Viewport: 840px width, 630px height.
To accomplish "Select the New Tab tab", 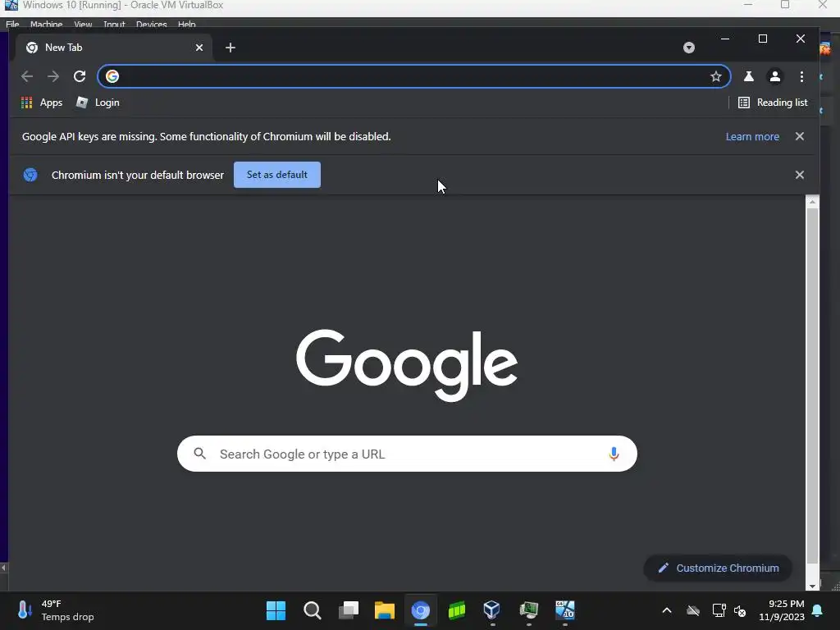I will 113,48.
